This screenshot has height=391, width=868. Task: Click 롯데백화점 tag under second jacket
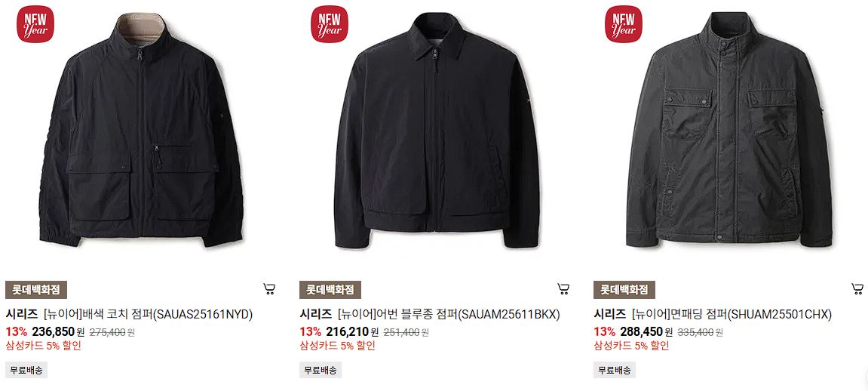(x=330, y=290)
